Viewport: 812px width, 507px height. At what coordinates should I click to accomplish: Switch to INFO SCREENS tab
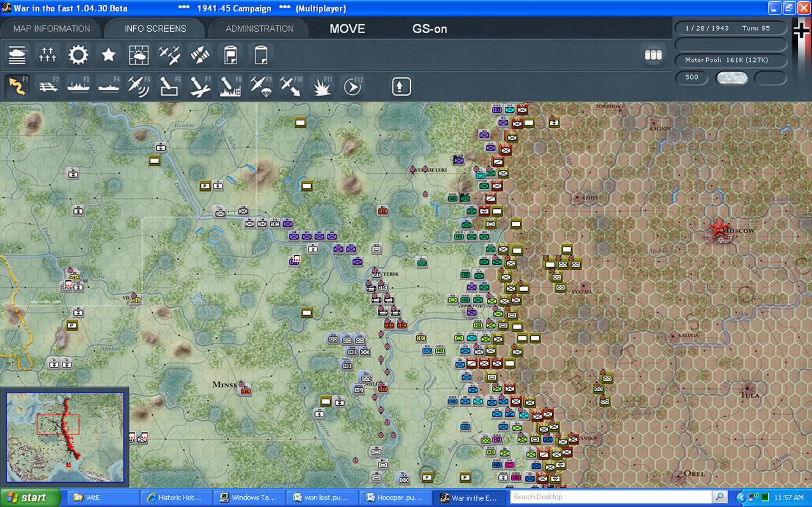click(x=156, y=29)
